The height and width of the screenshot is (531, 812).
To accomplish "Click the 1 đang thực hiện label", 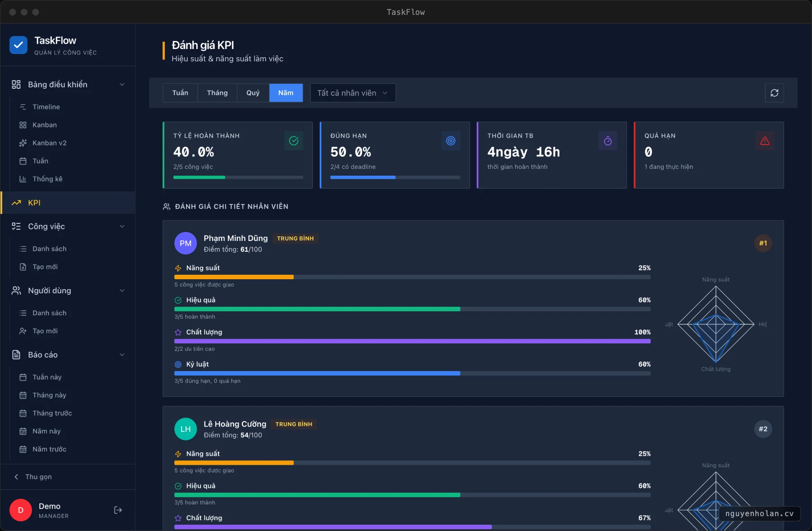I will [x=668, y=167].
